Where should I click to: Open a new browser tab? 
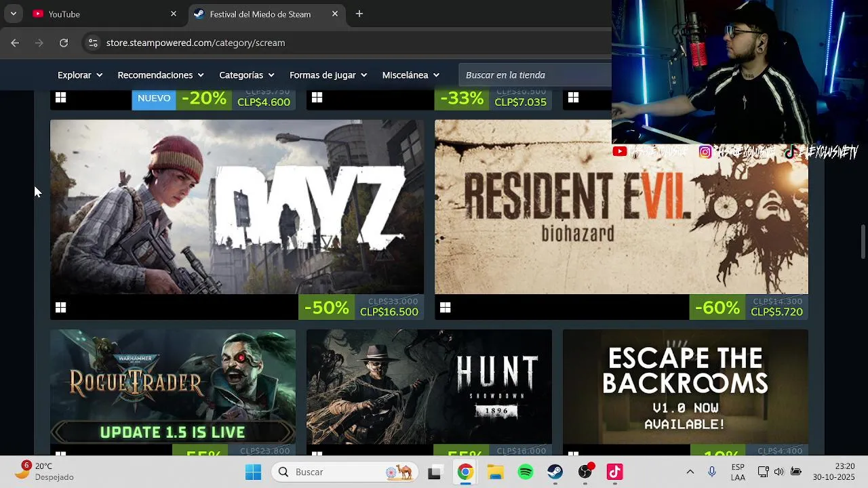click(x=359, y=14)
